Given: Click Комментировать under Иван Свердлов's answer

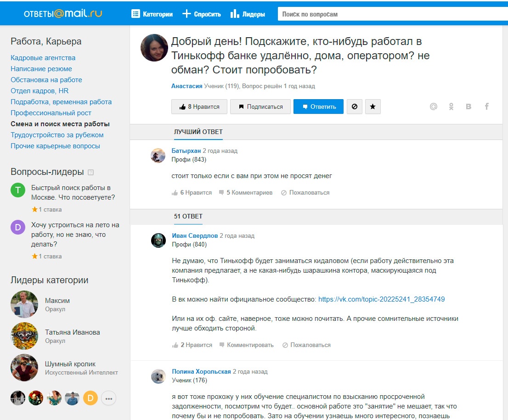Looking at the screenshot, I should (247, 345).
